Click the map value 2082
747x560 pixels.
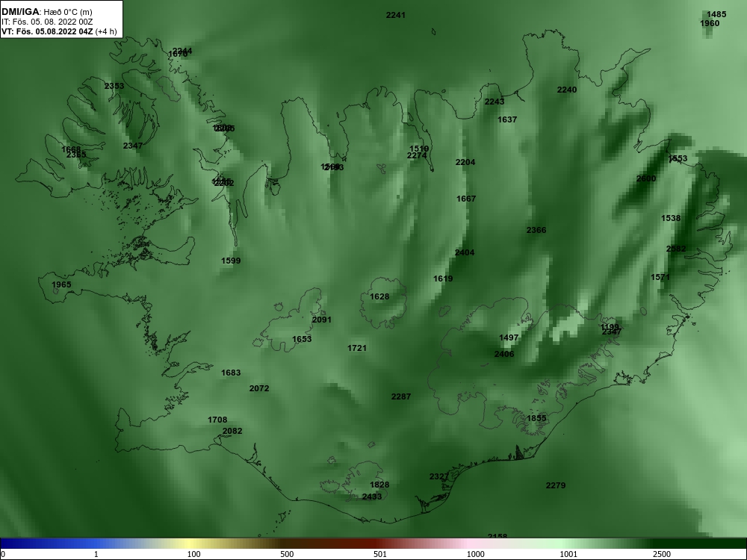232,431
